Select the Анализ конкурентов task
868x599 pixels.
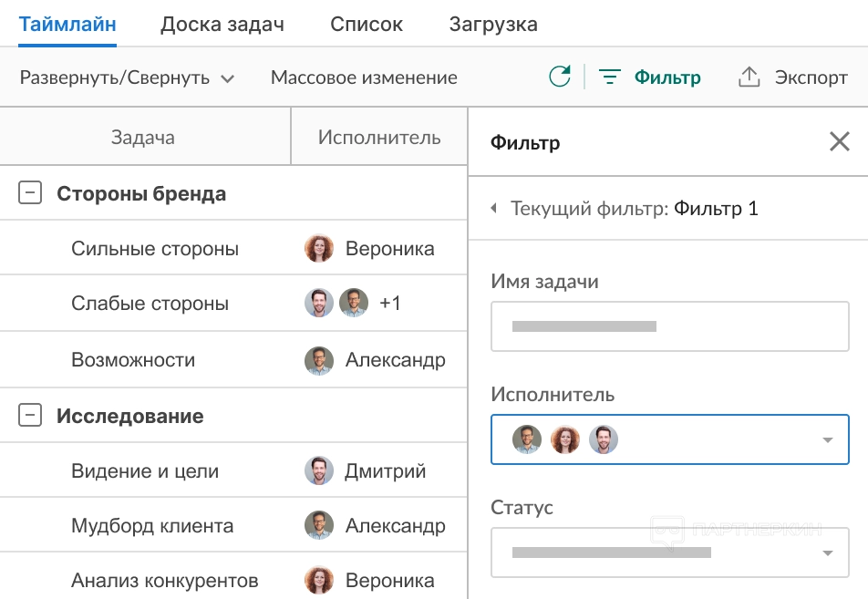[164, 581]
